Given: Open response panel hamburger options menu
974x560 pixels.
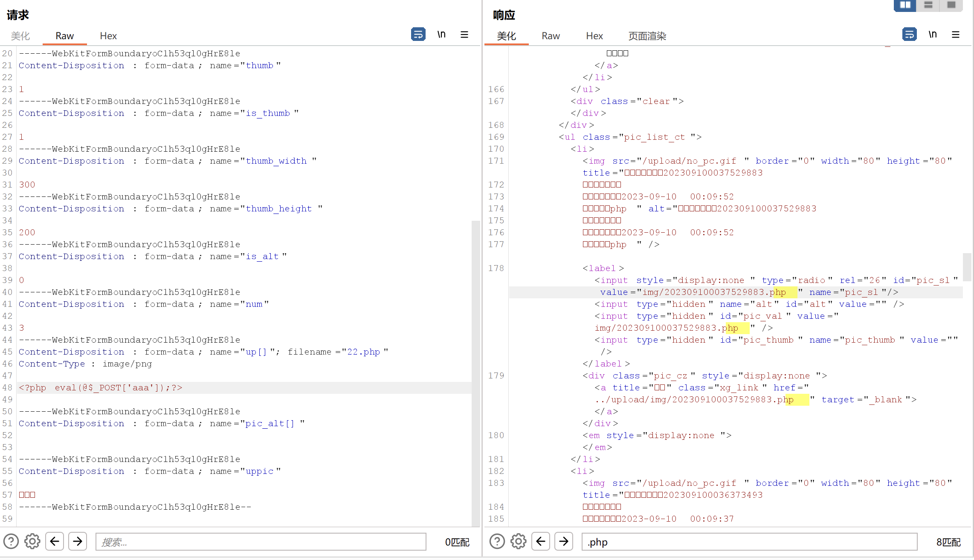Looking at the screenshot, I should point(956,35).
